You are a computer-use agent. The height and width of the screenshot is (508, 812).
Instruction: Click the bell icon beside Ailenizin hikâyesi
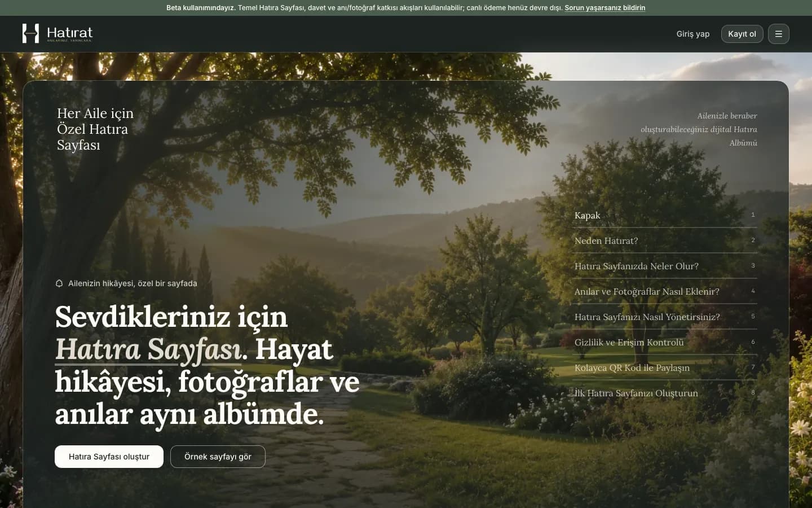click(59, 283)
